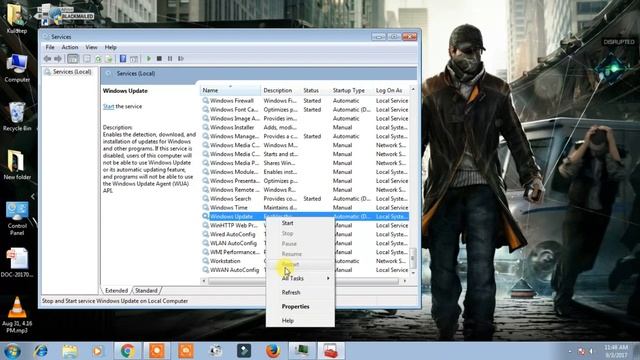
Task: Choose Properties in the context menu
Action: click(x=300, y=307)
